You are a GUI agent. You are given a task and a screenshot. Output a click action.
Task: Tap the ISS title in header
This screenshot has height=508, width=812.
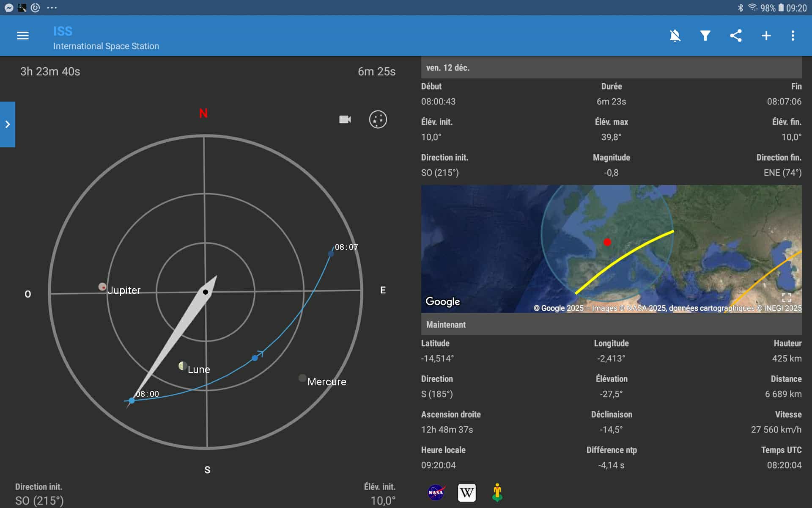coord(63,31)
